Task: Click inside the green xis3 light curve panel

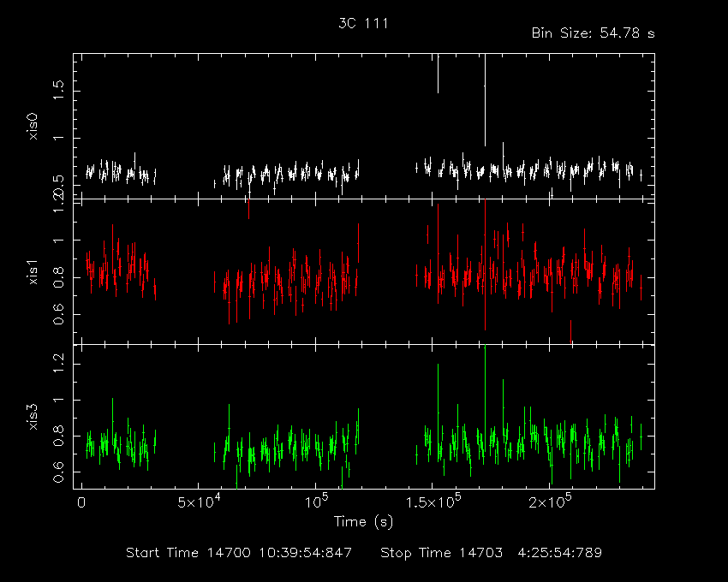Action: (363, 417)
